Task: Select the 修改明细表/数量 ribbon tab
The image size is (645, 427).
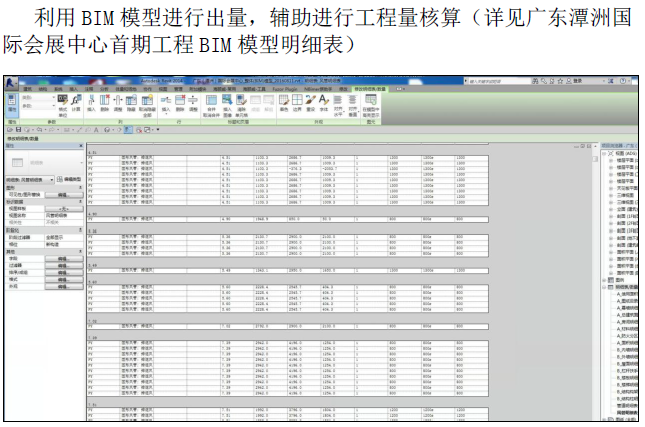Action: pos(370,89)
